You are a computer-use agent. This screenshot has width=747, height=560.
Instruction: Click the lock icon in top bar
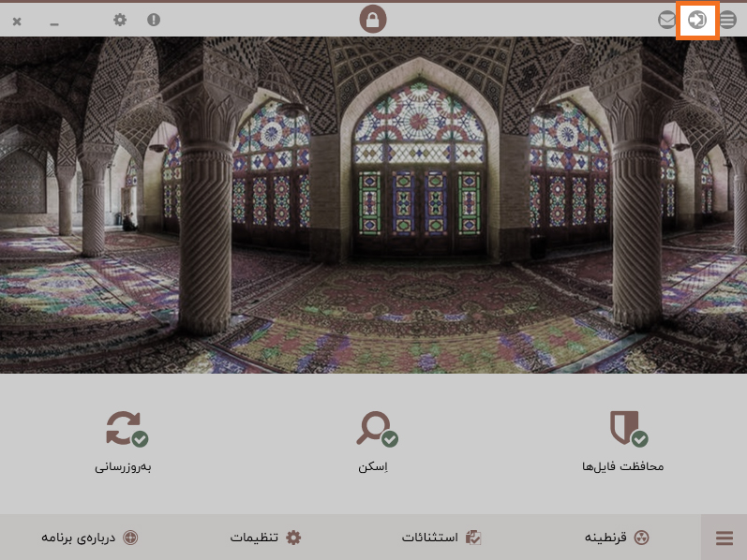[x=372, y=20]
